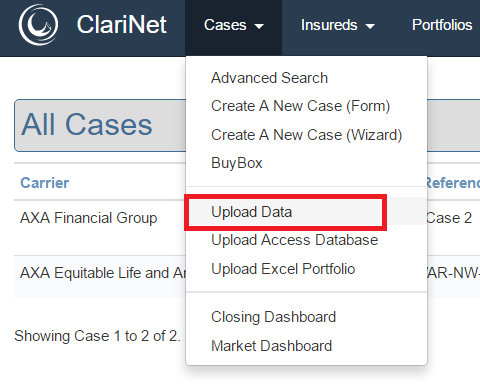The image size is (480, 389).
Task: Choose Create A New Case (Wizard)
Action: (306, 135)
